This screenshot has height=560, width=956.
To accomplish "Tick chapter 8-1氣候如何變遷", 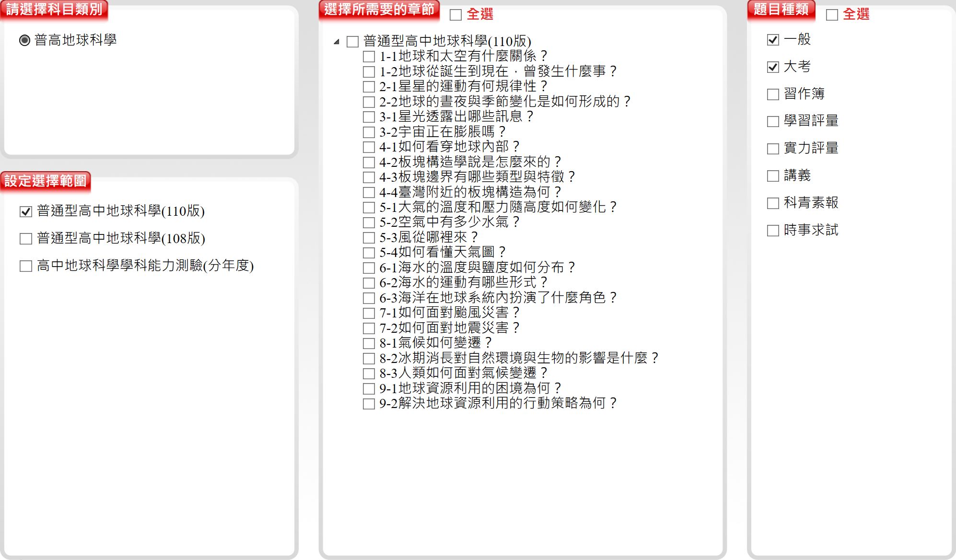I will (x=369, y=343).
